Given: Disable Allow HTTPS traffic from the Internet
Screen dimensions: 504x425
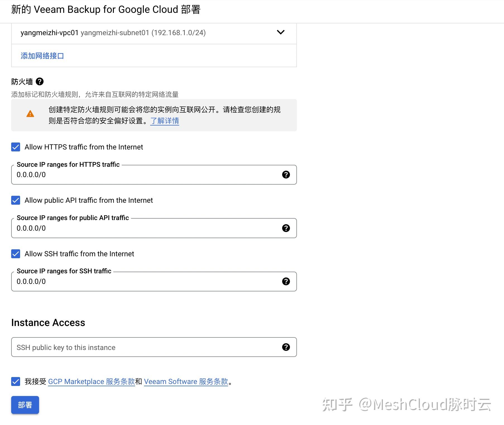Looking at the screenshot, I should coord(15,147).
